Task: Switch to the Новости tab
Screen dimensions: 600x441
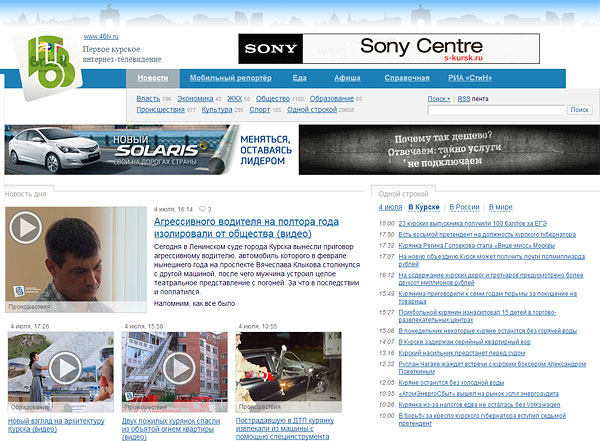Action: pyautogui.click(x=153, y=78)
